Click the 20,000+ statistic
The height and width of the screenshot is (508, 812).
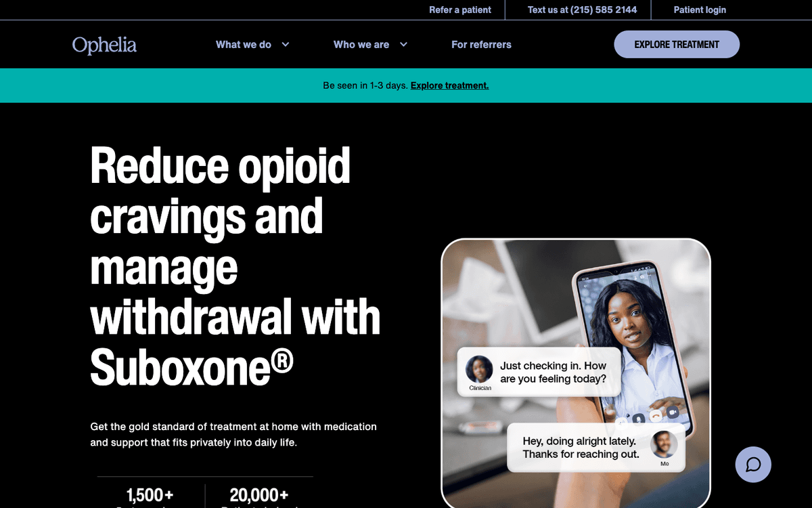[259, 495]
